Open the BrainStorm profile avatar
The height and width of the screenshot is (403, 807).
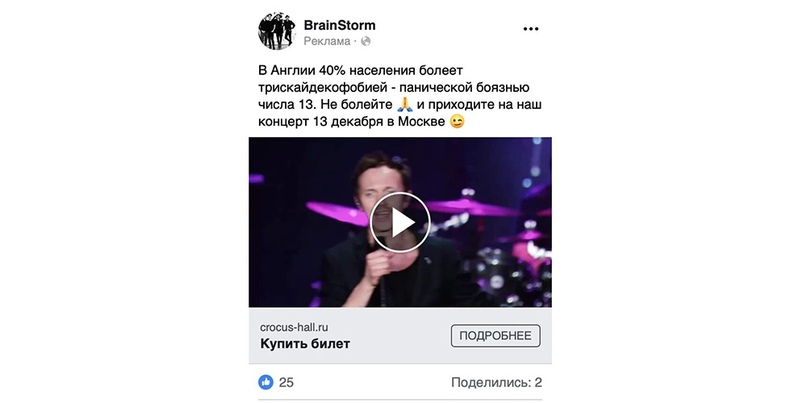point(276,31)
